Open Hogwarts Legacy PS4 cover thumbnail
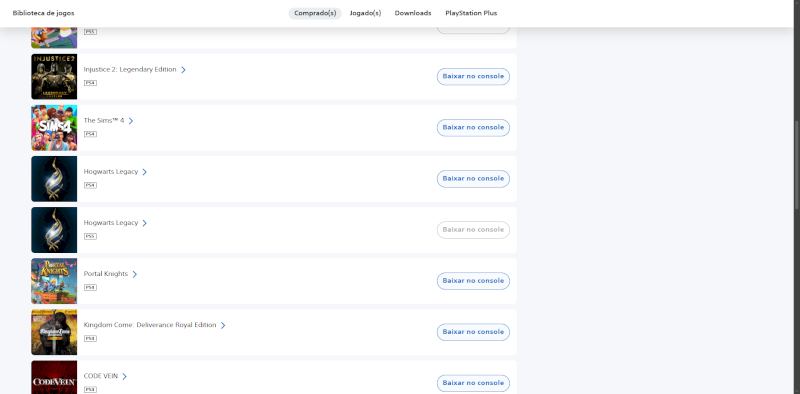Screen dimensions: 800x394 [54, 179]
